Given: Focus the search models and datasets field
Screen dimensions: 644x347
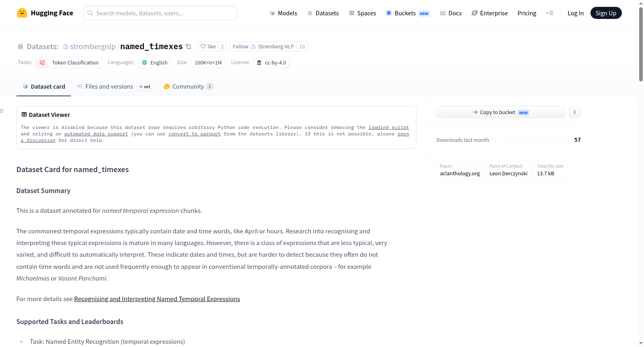Looking at the screenshot, I should point(160,13).
